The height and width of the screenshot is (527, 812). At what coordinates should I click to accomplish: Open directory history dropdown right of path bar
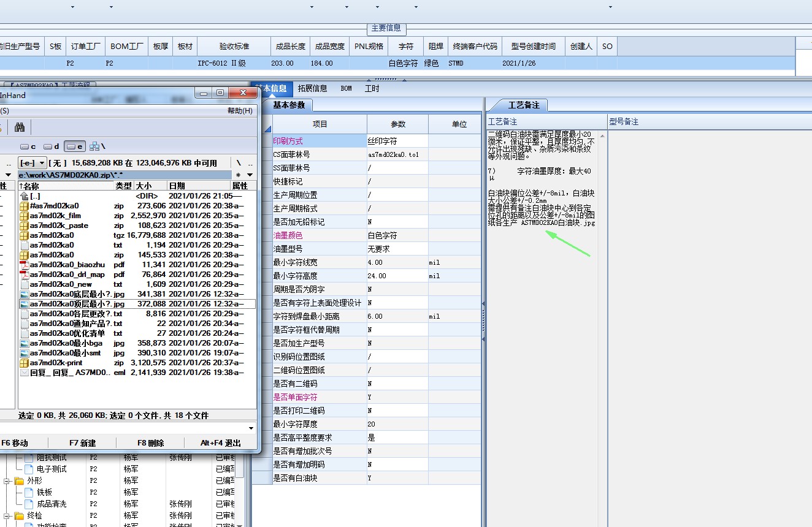251,175
